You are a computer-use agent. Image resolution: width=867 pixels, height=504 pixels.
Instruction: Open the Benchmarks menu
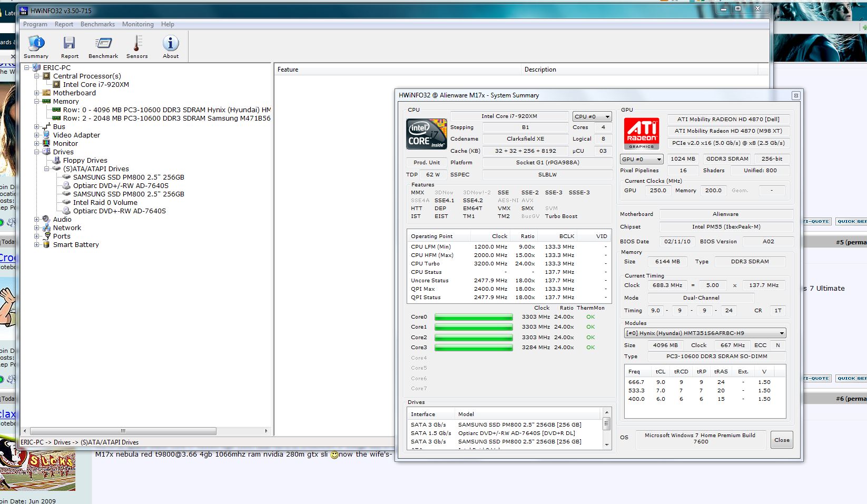[x=97, y=24]
